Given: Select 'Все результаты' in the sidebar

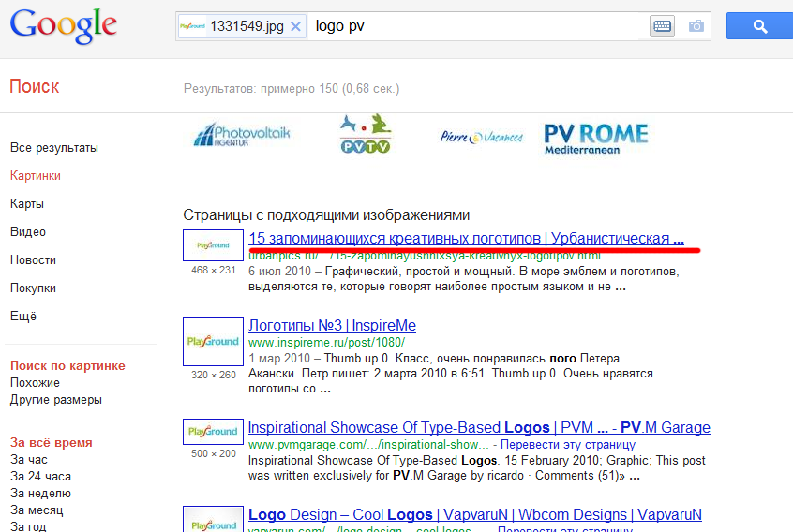Looking at the screenshot, I should 54,148.
